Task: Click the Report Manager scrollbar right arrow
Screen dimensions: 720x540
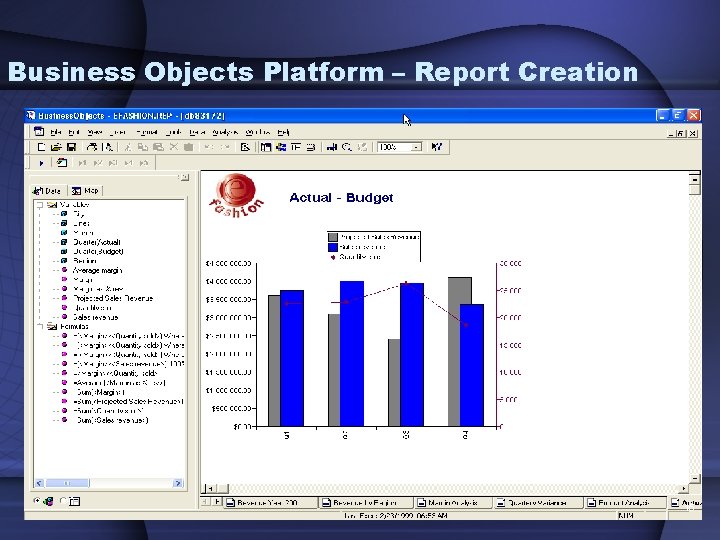Action: pos(178,483)
